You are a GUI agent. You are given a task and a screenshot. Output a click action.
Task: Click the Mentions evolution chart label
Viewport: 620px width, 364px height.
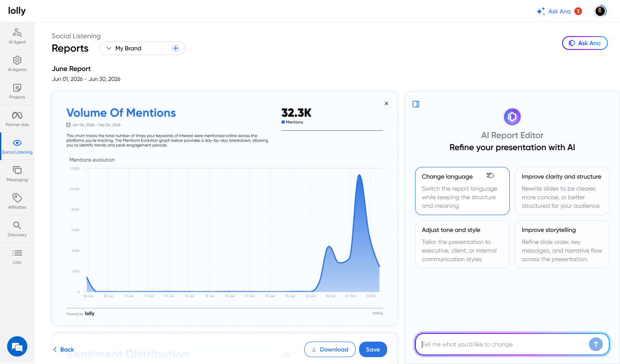click(x=92, y=160)
